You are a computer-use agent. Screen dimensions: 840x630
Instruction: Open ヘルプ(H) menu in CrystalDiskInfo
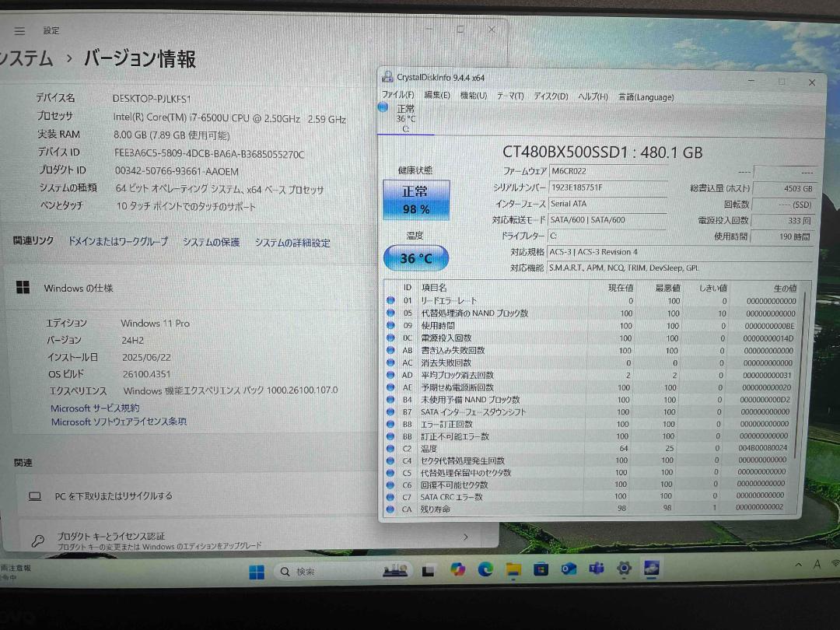[593, 97]
